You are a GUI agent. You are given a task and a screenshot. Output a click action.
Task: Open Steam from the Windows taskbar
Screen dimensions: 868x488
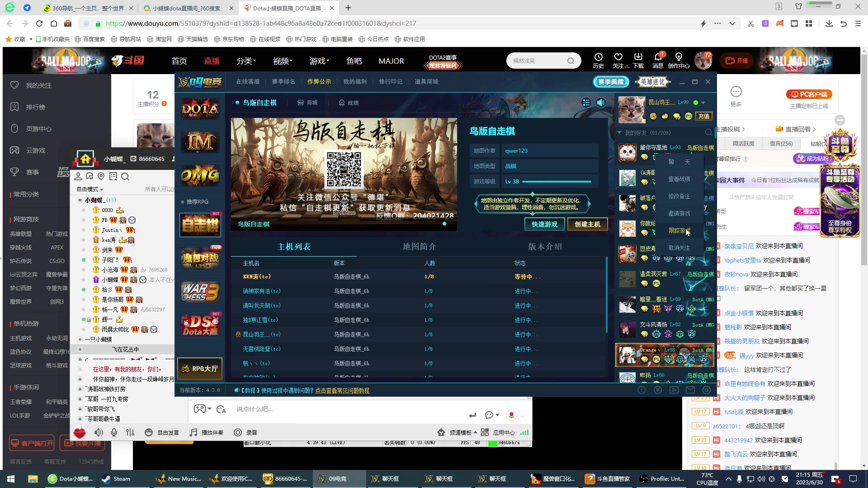[x=116, y=479]
